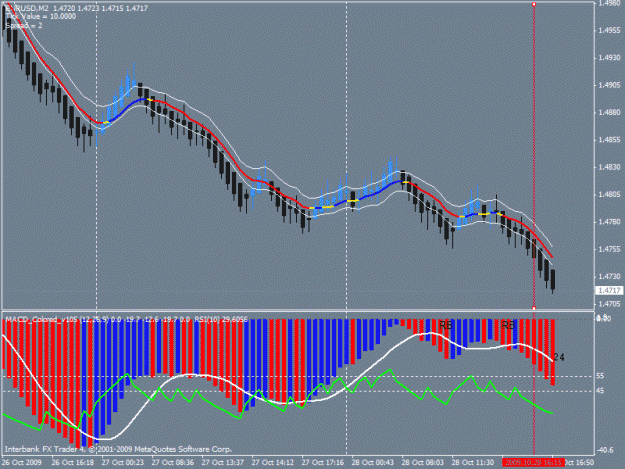The height and width of the screenshot is (469, 625).
Task: Select the current price tag 1.4717
Action: pyautogui.click(x=609, y=290)
